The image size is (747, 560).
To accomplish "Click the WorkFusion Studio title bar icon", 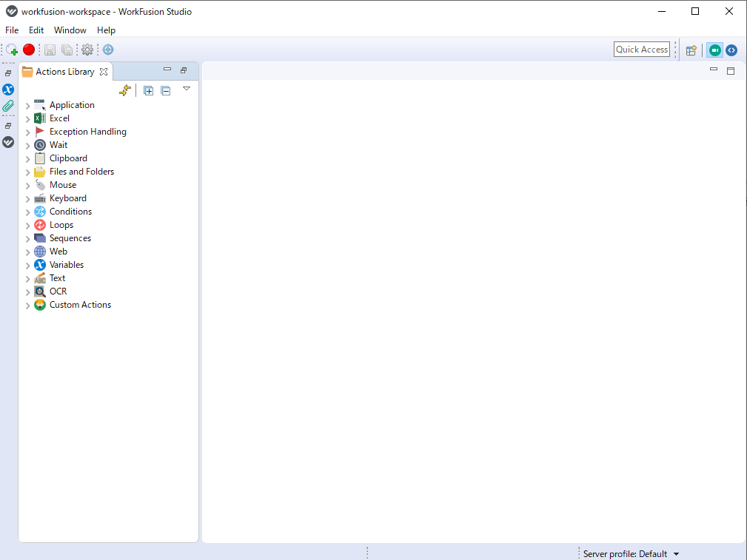I will [x=12, y=11].
